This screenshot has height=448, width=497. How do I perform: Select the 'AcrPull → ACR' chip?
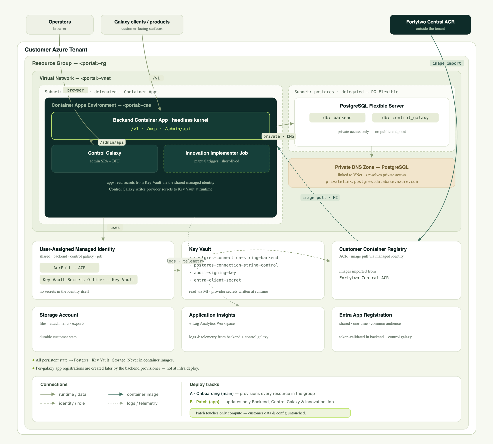69,268
